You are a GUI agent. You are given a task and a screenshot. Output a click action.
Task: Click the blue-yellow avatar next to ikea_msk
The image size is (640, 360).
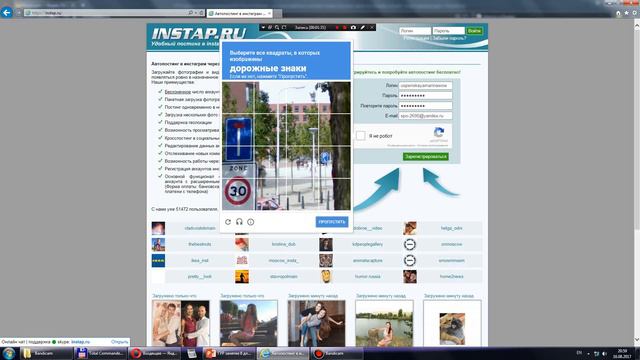coord(158,260)
